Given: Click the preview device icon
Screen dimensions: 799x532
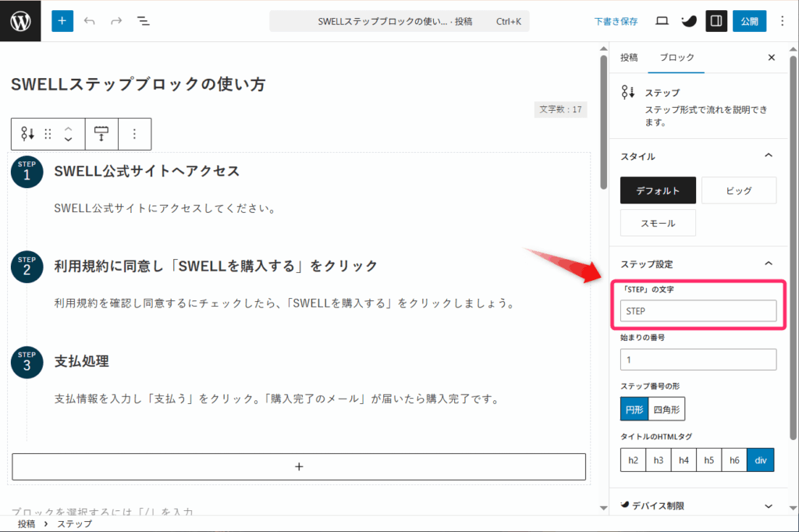Looking at the screenshot, I should coord(662,21).
